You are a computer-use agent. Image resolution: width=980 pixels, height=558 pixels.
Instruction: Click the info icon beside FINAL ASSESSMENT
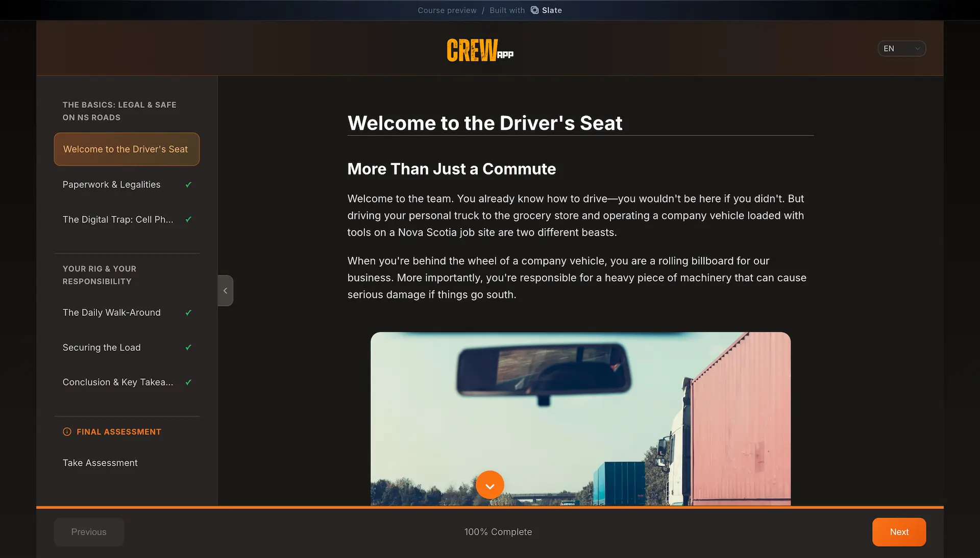click(67, 431)
